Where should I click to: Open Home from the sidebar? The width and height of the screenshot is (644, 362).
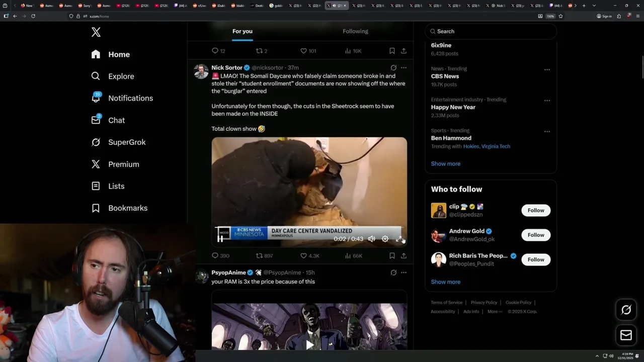pyautogui.click(x=111, y=54)
